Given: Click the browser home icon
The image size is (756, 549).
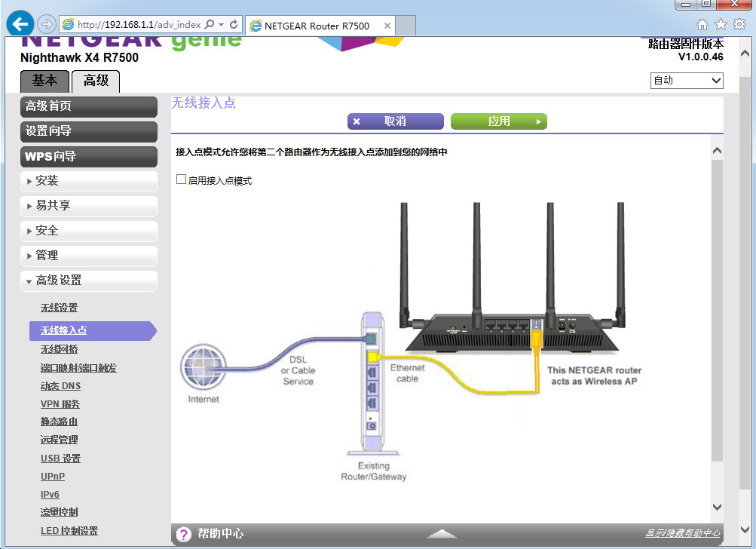Looking at the screenshot, I should (702, 25).
